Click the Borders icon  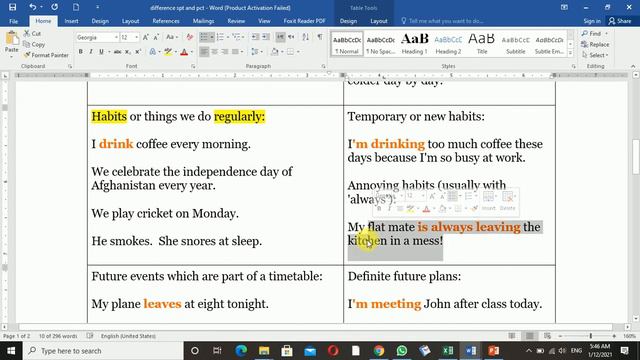[x=290, y=52]
